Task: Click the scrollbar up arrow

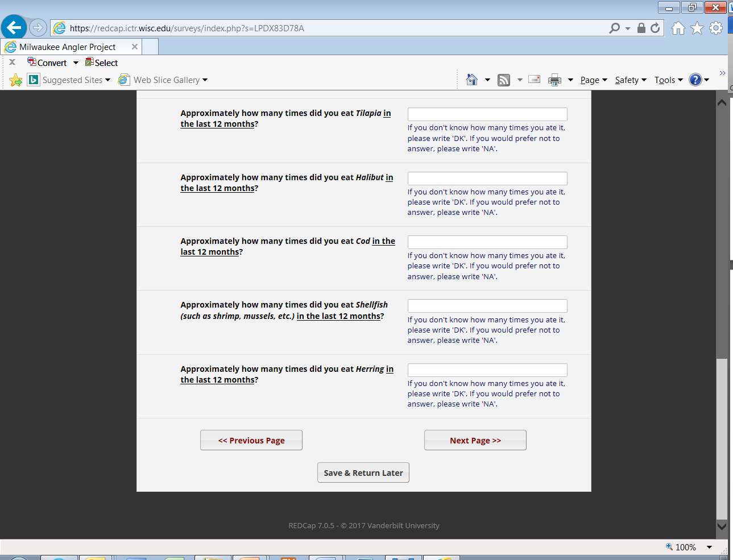Action: 722,103
